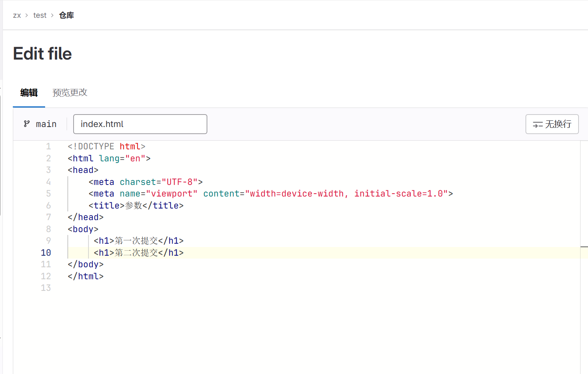
Task: Click the editor's vertical scrollbar track
Action: point(584,257)
